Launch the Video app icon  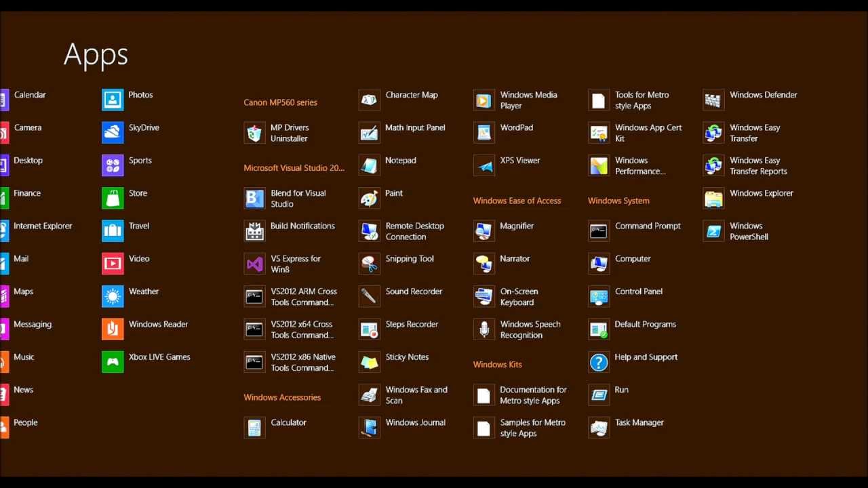(x=113, y=264)
